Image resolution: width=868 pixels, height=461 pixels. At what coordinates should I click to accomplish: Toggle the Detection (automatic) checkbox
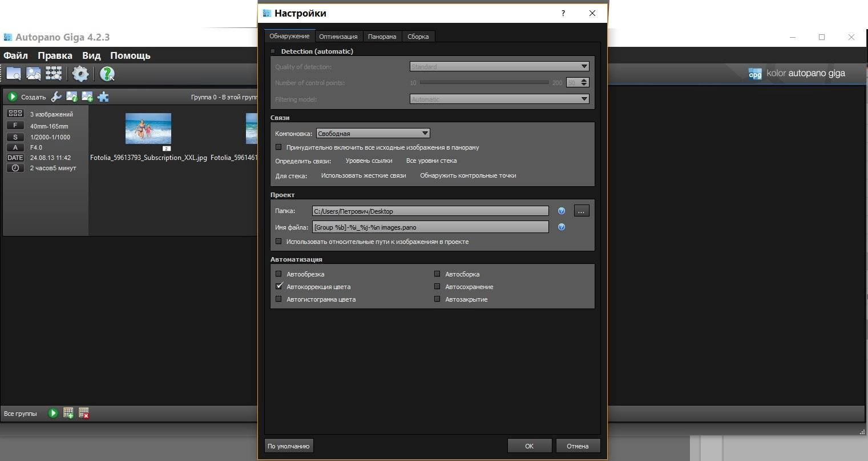pyautogui.click(x=273, y=51)
